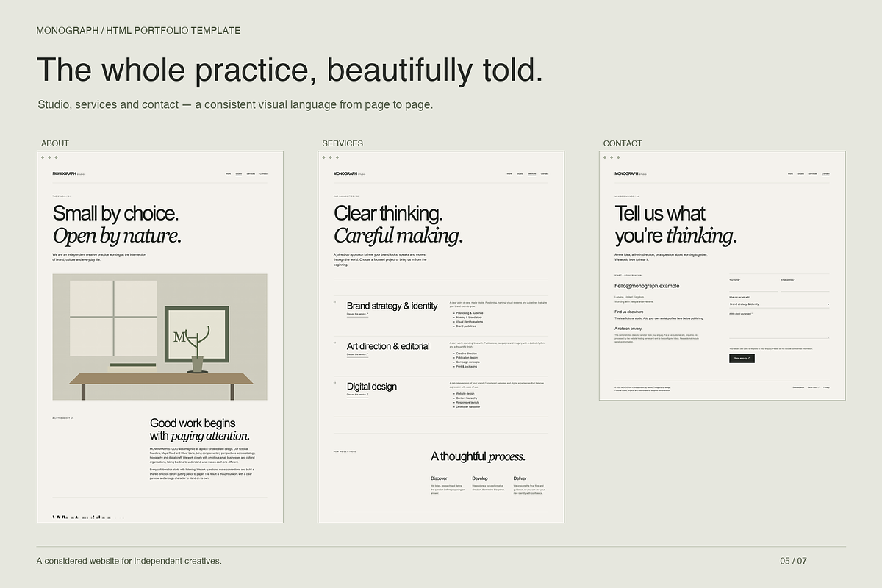Click the Art direction & editorial heading
The height and width of the screenshot is (588, 882).
(x=388, y=346)
